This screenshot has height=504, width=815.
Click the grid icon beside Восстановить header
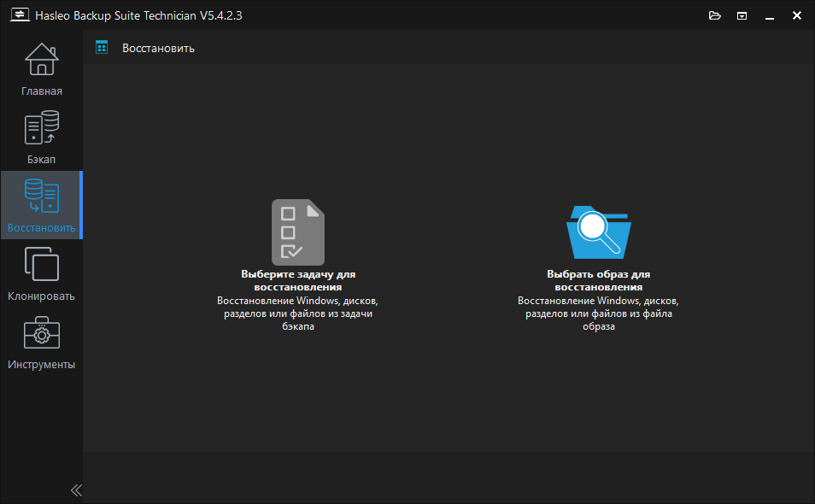coord(102,48)
